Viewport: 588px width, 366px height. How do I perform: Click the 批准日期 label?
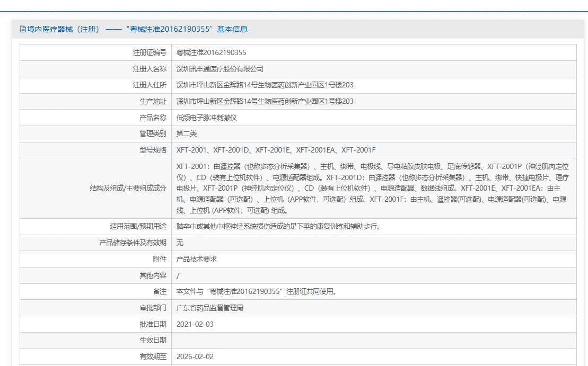153,324
